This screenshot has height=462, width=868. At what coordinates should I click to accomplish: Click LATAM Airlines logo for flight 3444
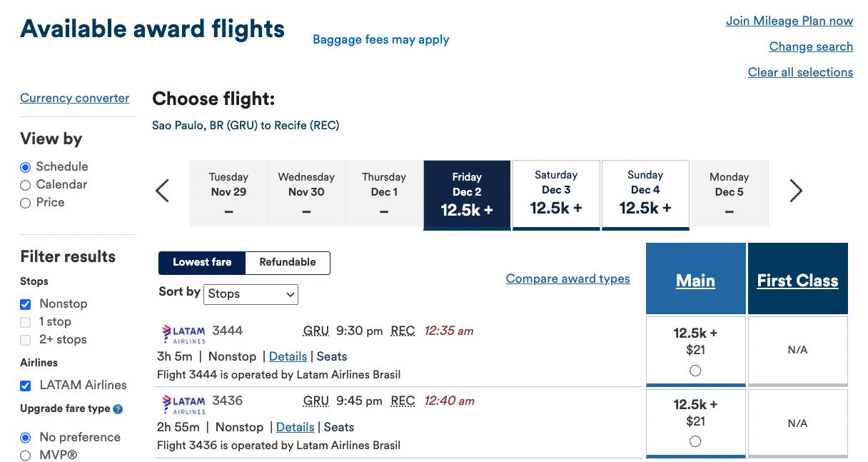point(183,333)
